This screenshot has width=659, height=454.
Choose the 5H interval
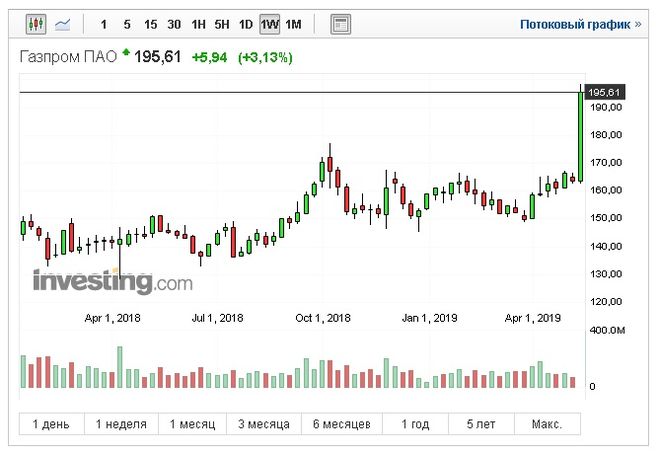[x=222, y=24]
